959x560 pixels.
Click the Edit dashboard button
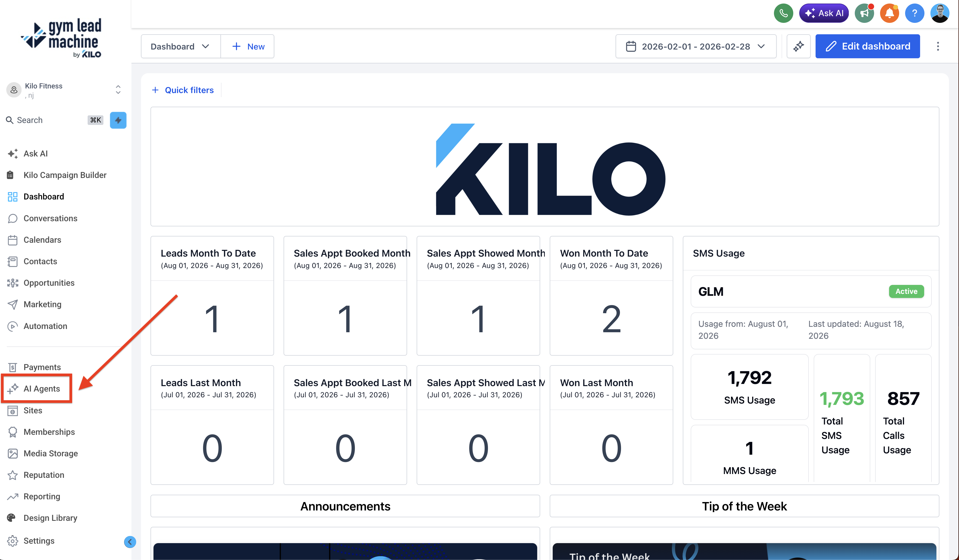(867, 47)
